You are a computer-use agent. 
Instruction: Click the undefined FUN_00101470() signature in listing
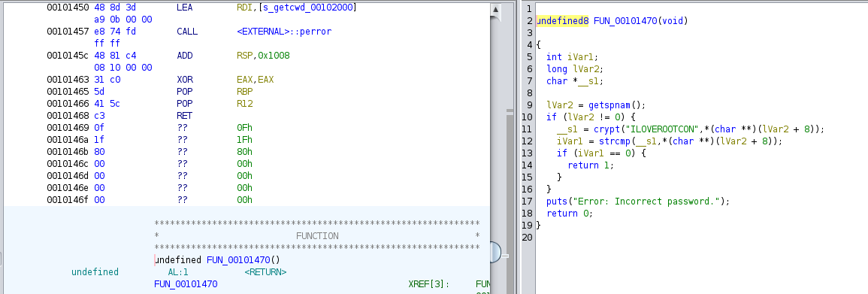tap(217, 259)
